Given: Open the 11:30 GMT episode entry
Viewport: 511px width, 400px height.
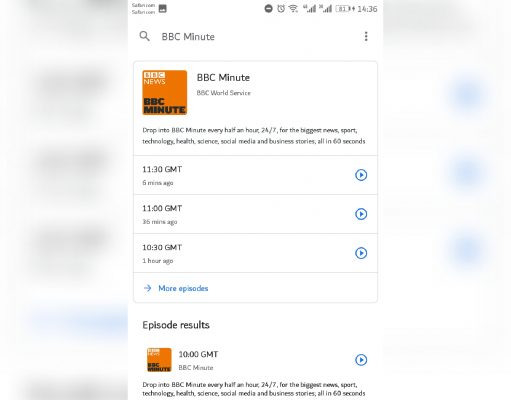Looking at the screenshot, I should tap(255, 175).
